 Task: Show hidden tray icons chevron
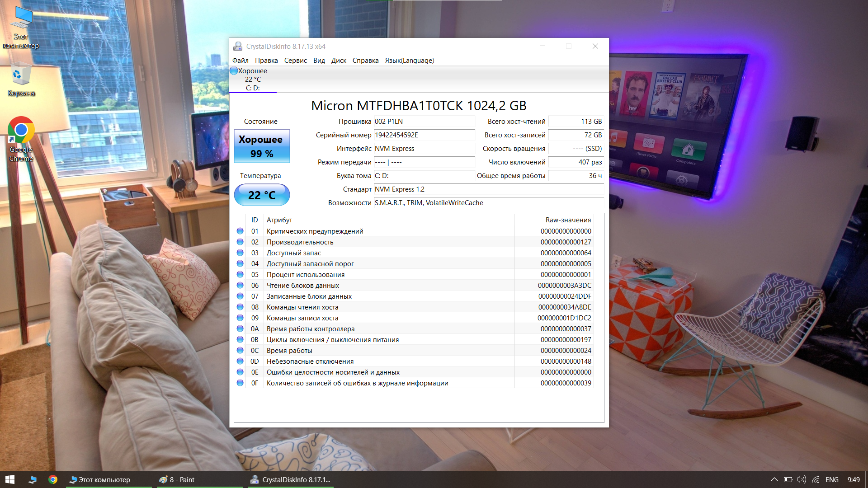(774, 479)
